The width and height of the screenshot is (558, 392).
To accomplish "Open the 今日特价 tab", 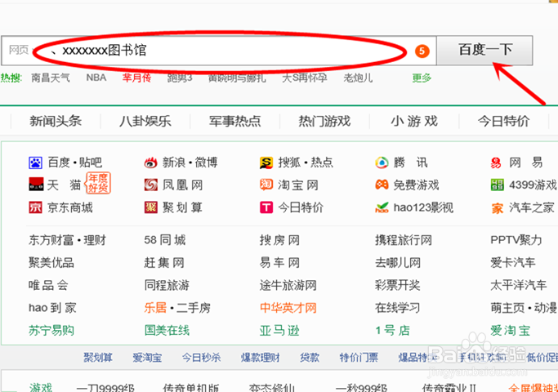I will 504,122.
